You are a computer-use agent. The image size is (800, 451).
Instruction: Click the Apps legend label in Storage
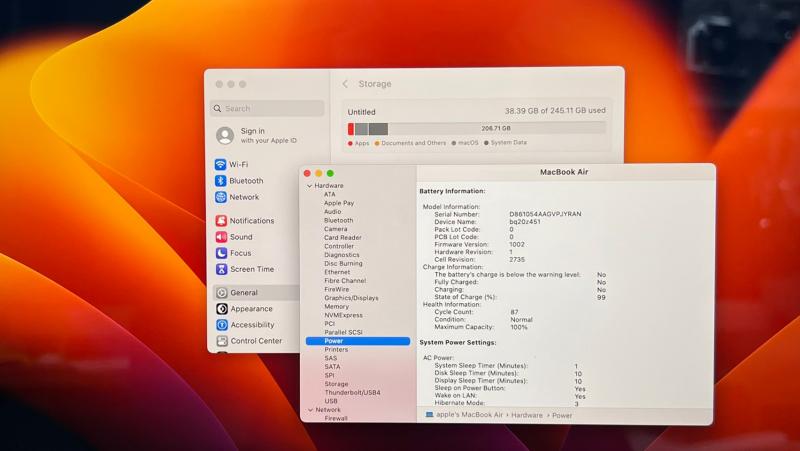(x=362, y=143)
